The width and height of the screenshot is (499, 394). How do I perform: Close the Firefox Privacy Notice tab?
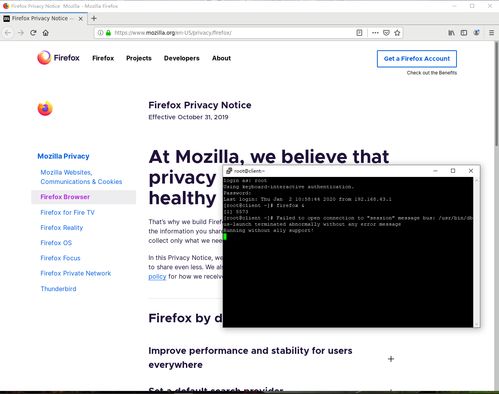81,19
